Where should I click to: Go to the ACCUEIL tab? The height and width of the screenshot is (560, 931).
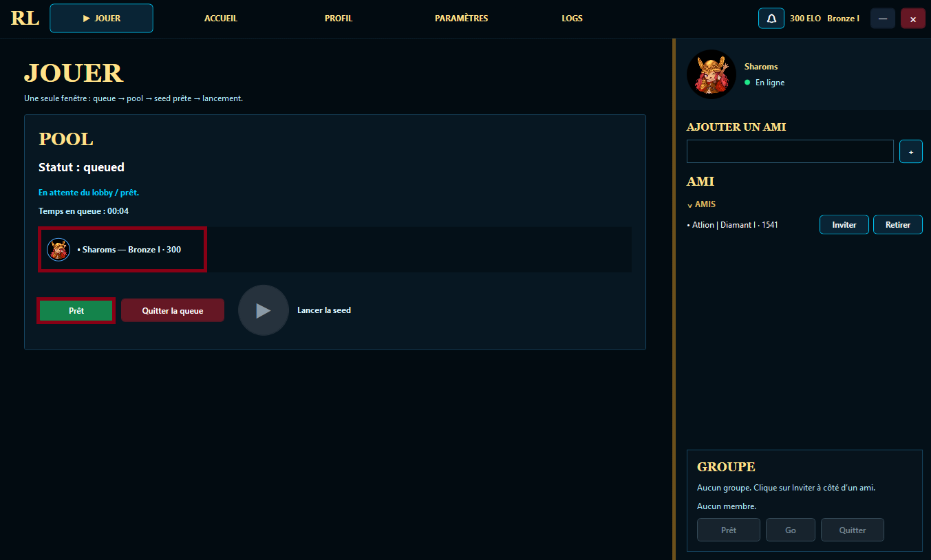(x=221, y=19)
